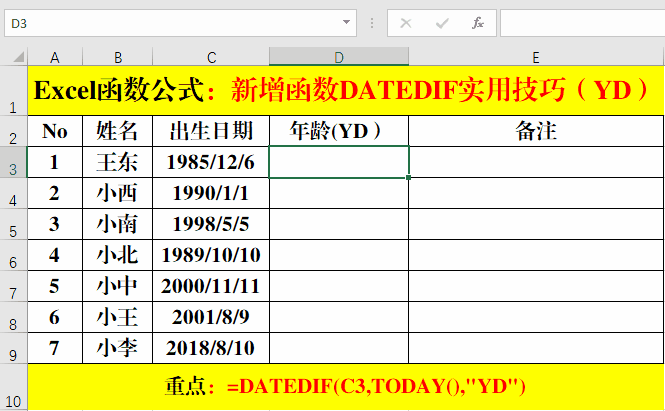Click the fill handle of cell D3
Viewport: 665px width, 411px height.
click(408, 178)
